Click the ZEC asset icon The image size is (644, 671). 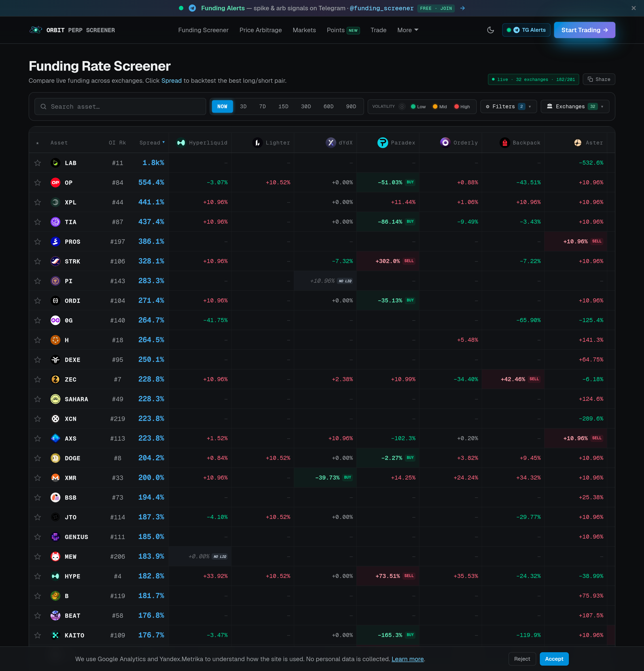[x=55, y=379]
